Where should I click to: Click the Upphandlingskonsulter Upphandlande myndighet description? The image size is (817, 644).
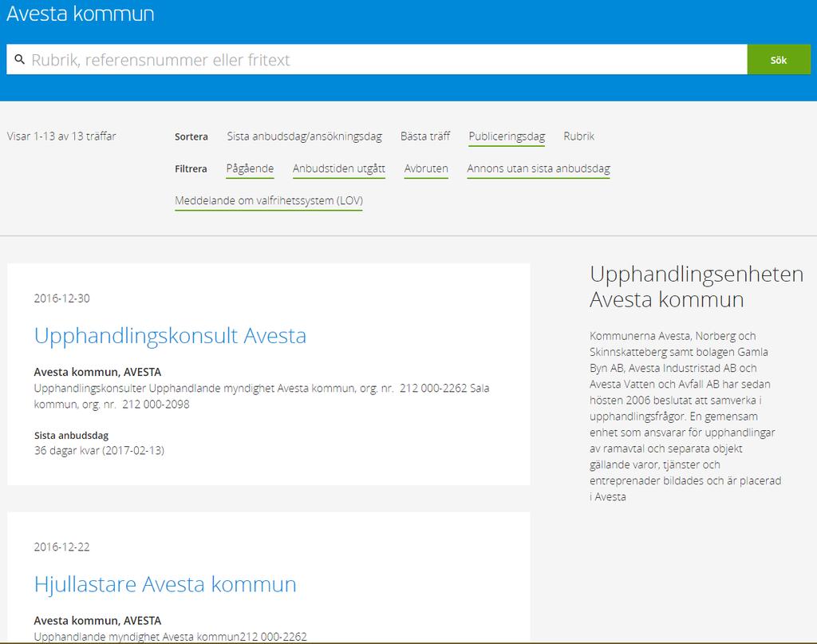point(262,396)
